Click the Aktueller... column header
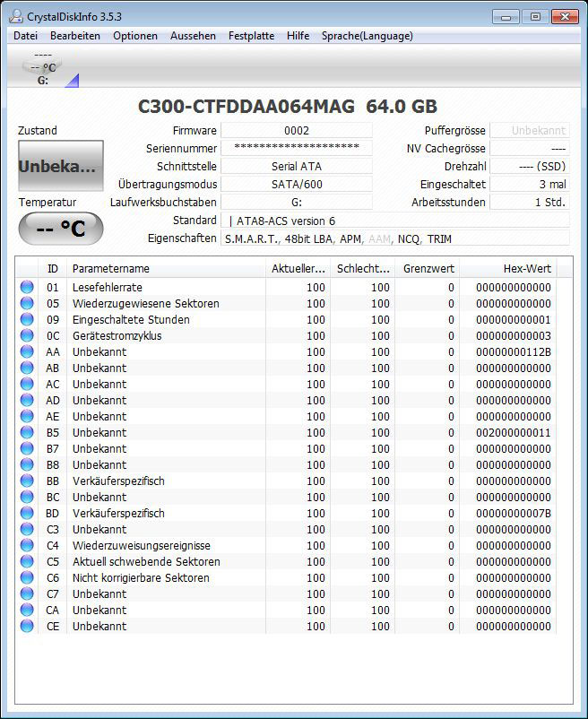 point(298,269)
